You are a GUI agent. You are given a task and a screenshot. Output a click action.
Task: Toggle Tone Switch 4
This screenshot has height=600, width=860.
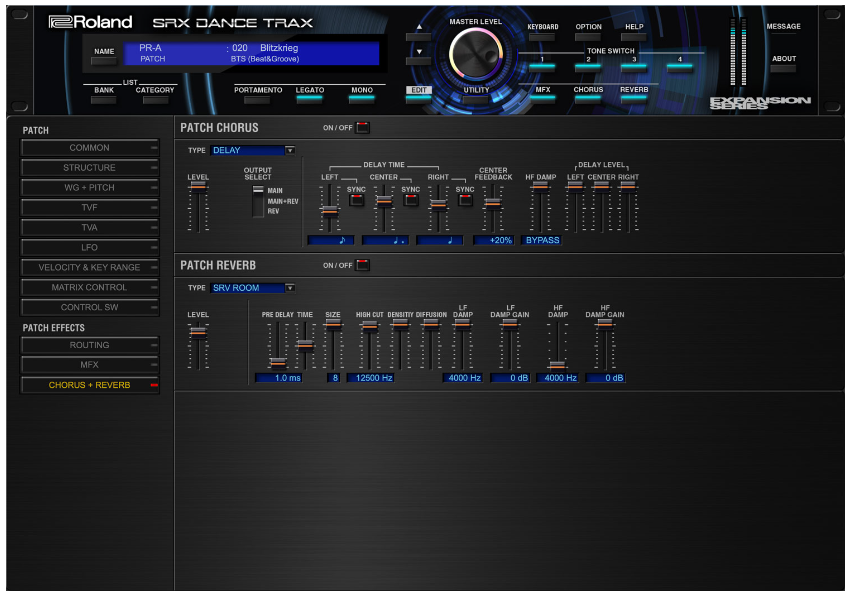click(x=680, y=67)
